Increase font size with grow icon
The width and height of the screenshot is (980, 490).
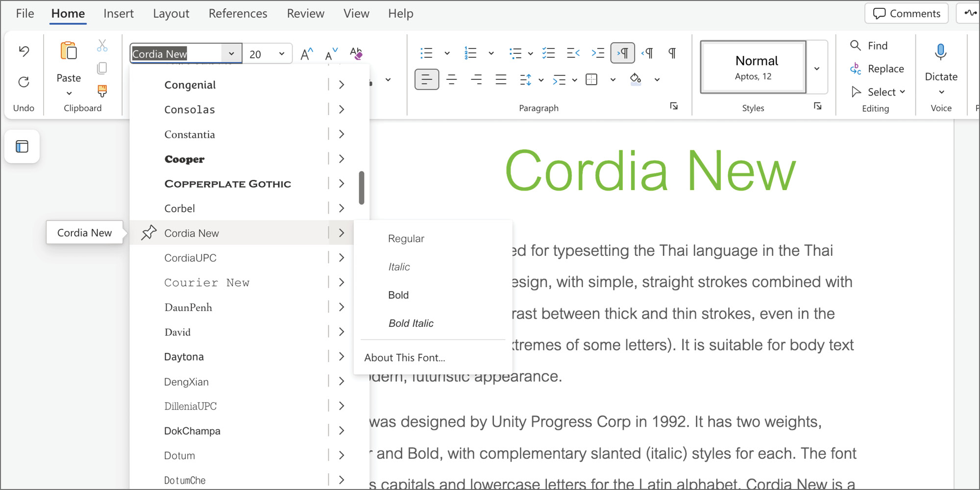click(x=307, y=54)
